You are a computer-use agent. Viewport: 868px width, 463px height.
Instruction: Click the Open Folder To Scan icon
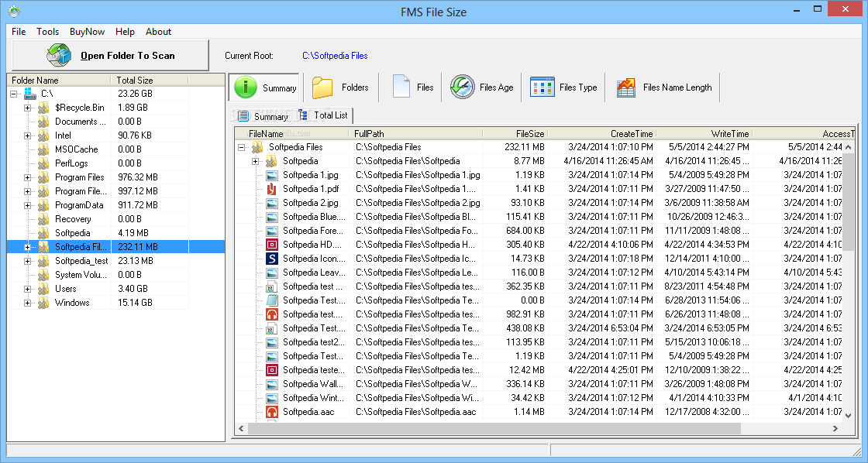pos(59,55)
